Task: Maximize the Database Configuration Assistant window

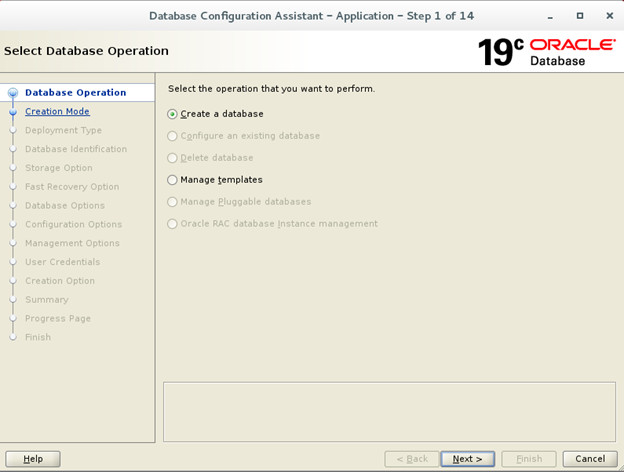Action: pyautogui.click(x=580, y=16)
